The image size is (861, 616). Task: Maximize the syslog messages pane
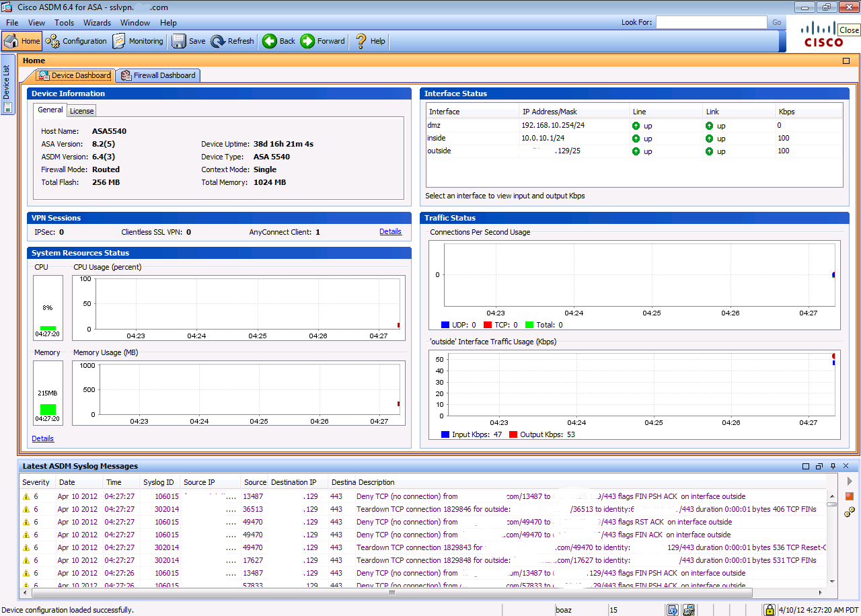806,466
